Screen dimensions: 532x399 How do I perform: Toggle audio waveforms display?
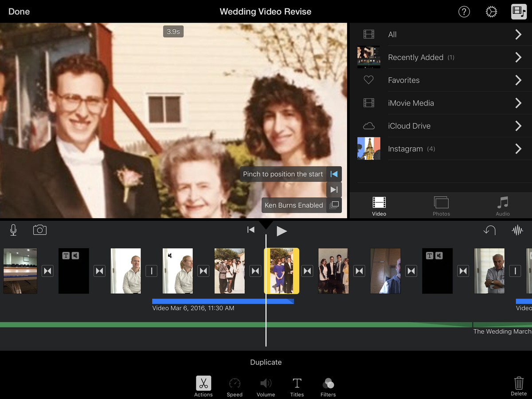[517, 230]
